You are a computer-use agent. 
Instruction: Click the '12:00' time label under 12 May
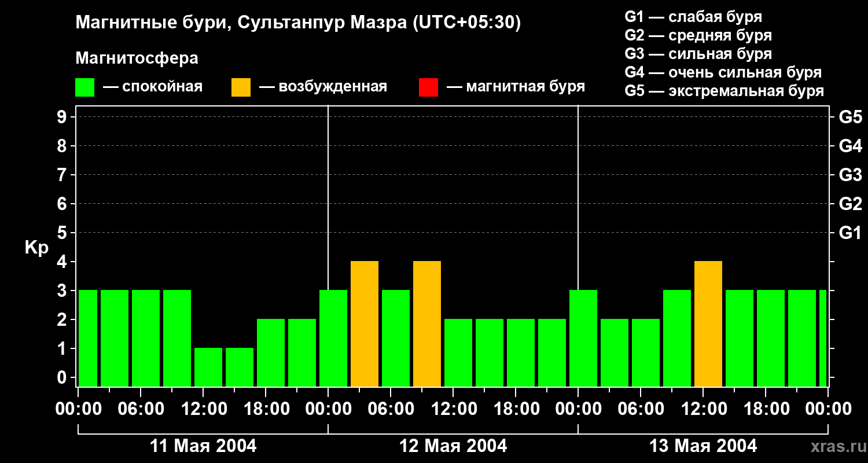coord(453,409)
